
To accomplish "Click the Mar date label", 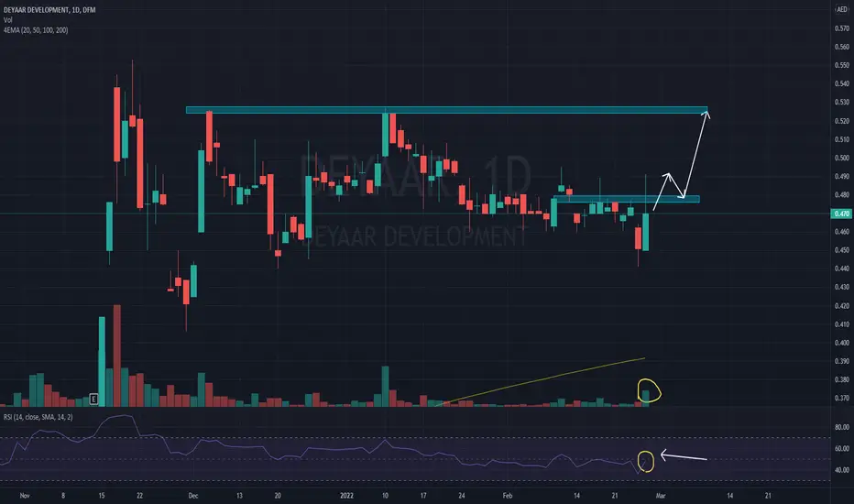I will [x=661, y=496].
